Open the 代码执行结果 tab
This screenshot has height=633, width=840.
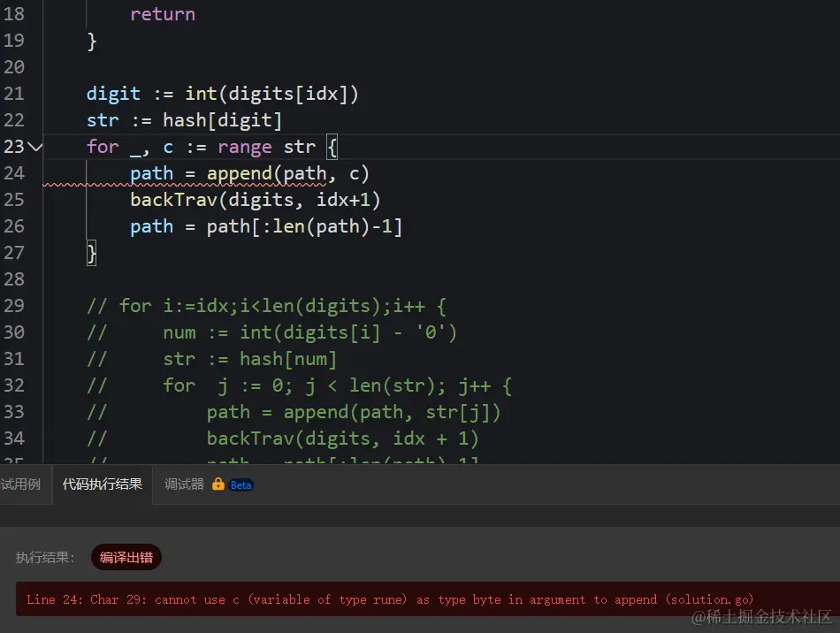click(x=103, y=484)
